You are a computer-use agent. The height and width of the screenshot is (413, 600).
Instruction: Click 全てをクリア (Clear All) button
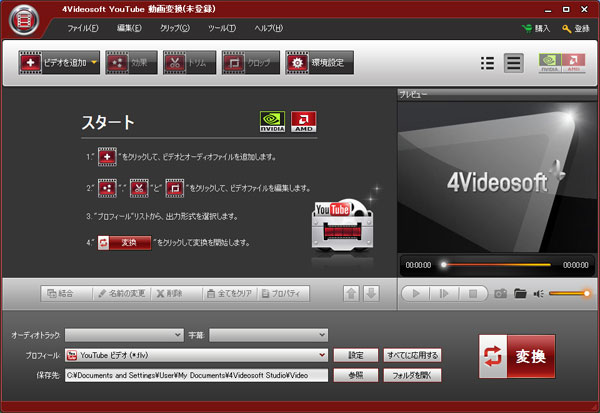tap(229, 294)
